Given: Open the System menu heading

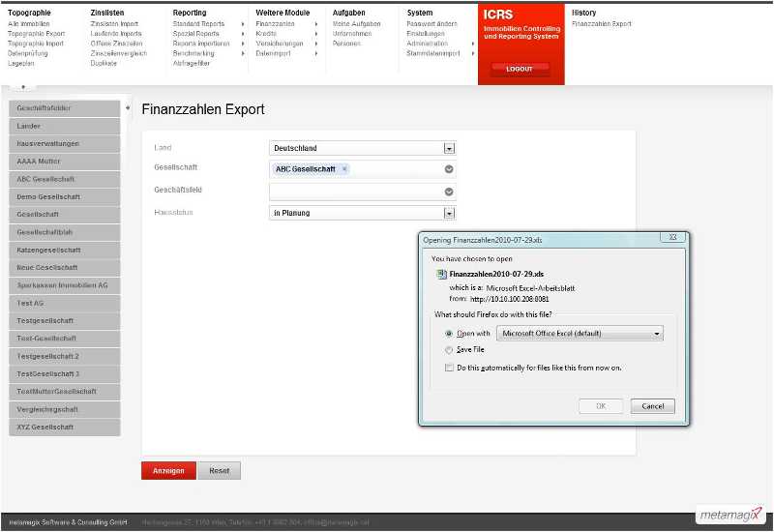Looking at the screenshot, I should click(420, 13).
